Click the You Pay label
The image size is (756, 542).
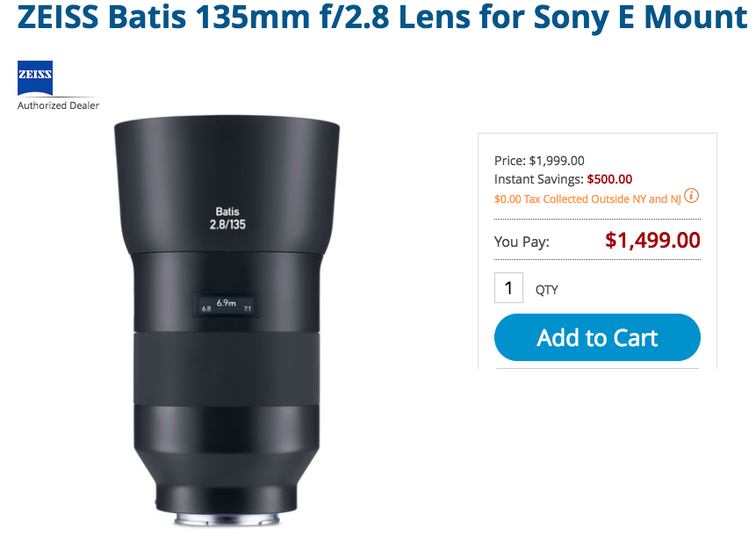tap(522, 242)
